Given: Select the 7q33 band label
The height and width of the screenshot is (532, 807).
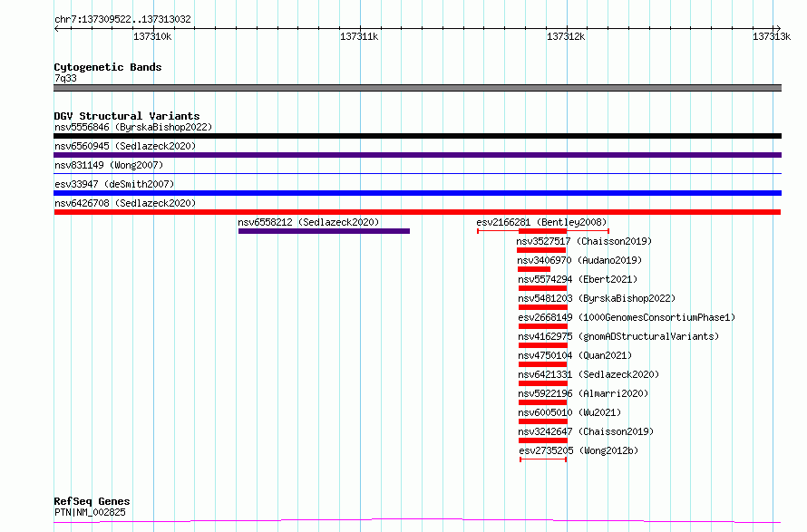Looking at the screenshot, I should click(x=65, y=78).
